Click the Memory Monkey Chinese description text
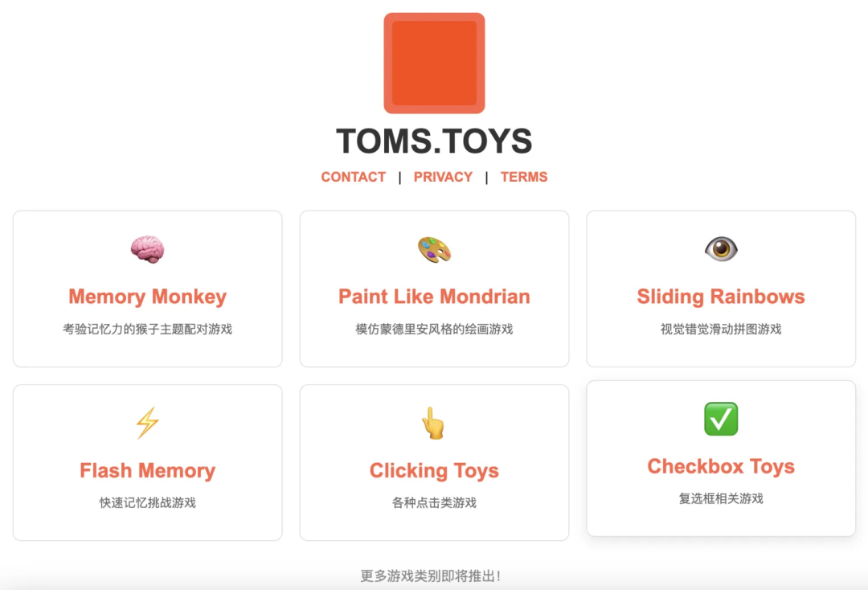Screen dimensions: 868x590 coord(147,330)
